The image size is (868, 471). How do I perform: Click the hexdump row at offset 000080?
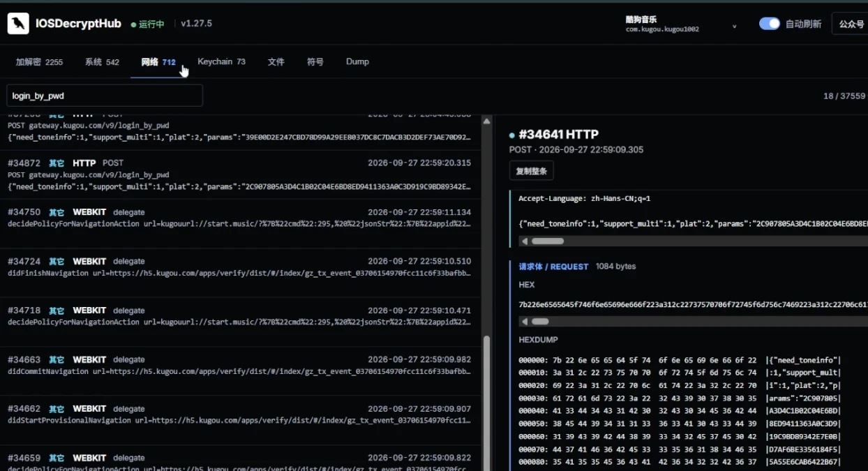[x=680, y=461]
